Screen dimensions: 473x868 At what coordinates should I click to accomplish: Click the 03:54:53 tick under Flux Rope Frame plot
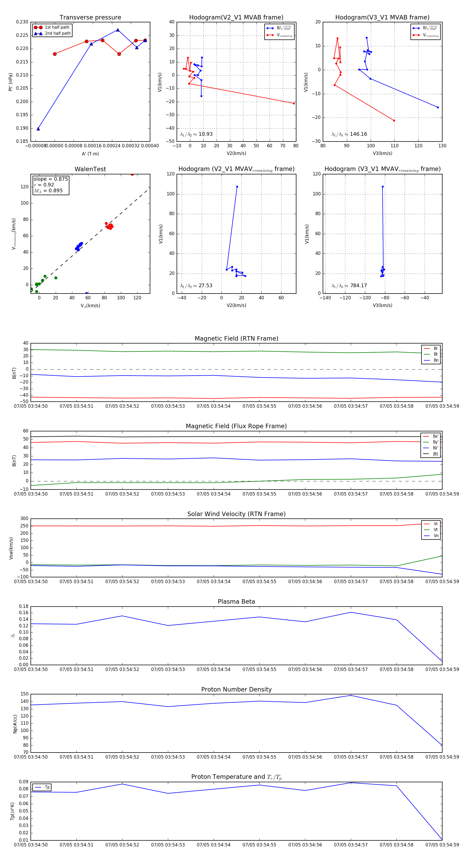pyautogui.click(x=168, y=494)
